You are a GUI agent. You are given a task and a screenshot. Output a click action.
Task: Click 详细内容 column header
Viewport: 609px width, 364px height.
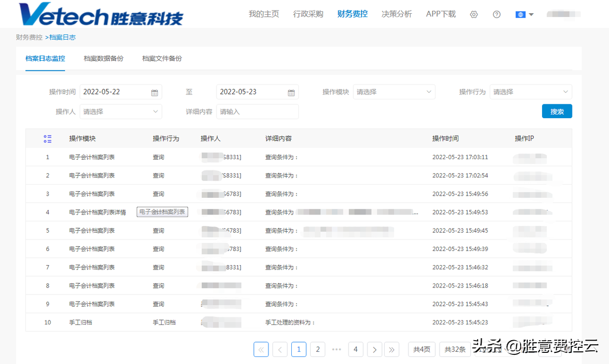point(279,138)
